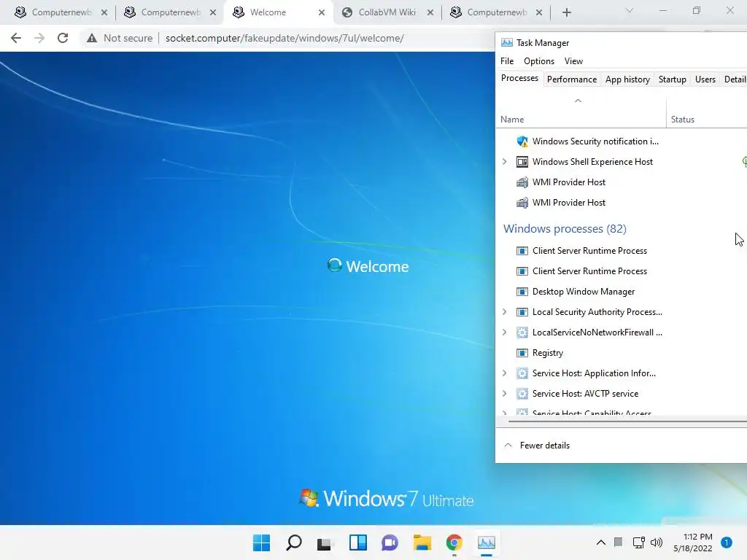
Task: Open Task View icon on taskbar
Action: click(325, 542)
